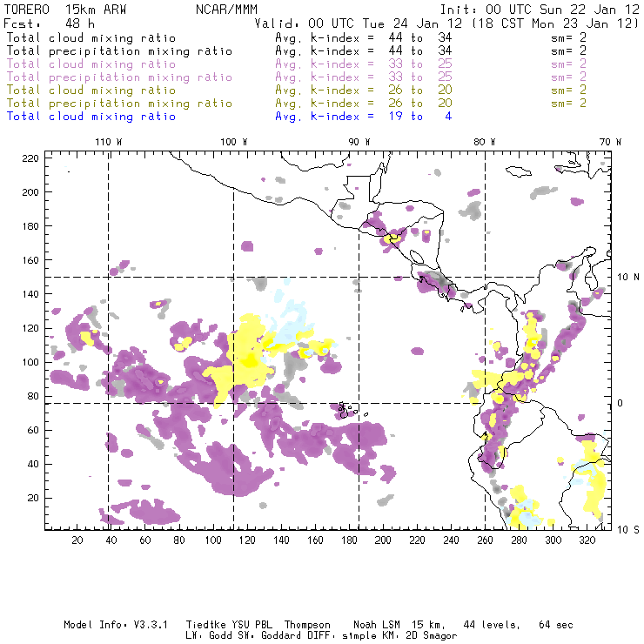Image resolution: width=644 pixels, height=644 pixels.
Task: Click "80" on the vertical axis
Action: (33, 396)
